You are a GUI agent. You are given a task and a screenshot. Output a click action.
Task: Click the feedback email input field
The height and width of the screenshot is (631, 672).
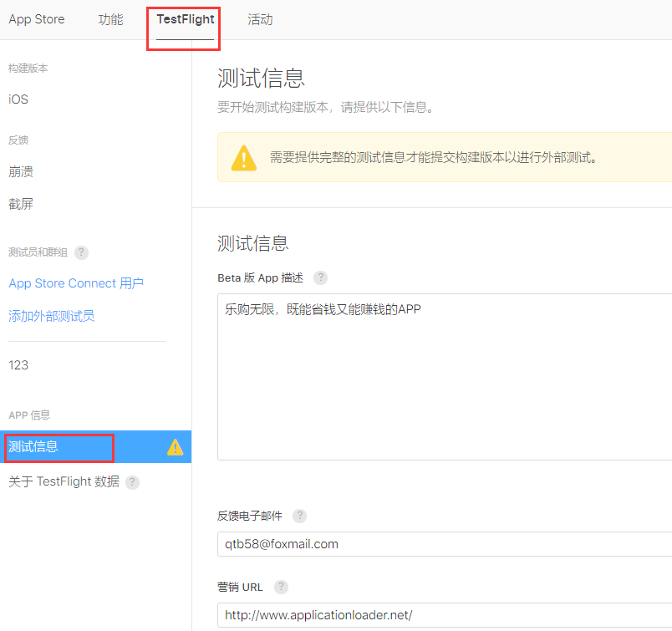point(445,544)
